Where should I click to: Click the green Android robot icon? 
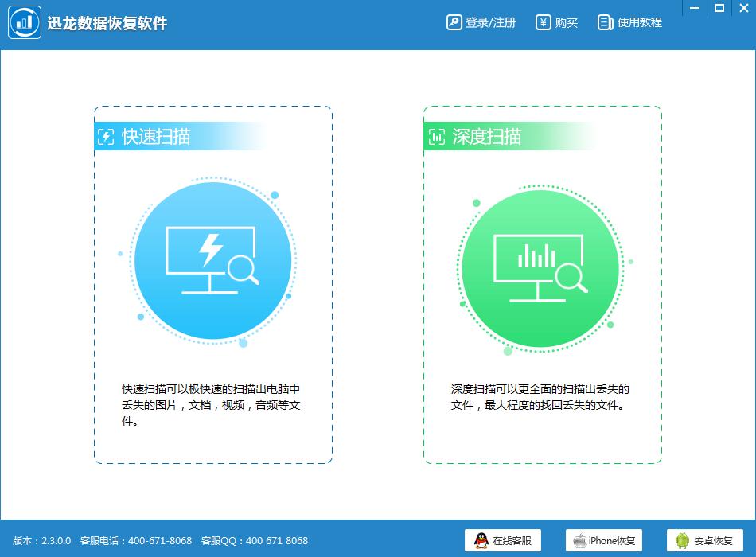(682, 540)
